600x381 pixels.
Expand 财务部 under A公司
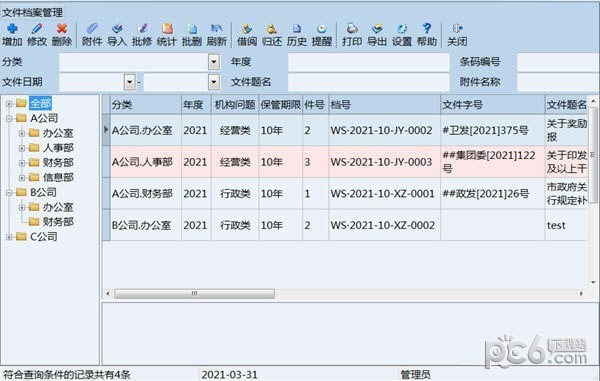pyautogui.click(x=22, y=163)
